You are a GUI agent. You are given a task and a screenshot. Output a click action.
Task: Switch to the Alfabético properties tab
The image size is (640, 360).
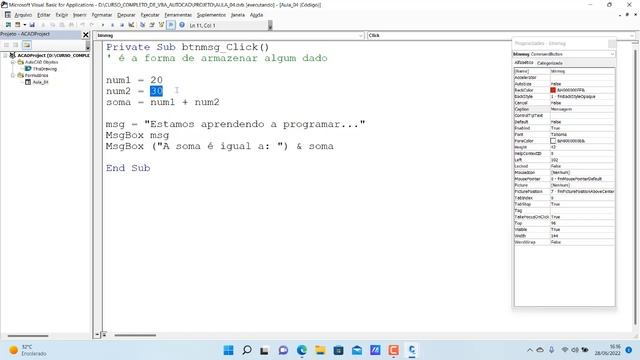(x=524, y=63)
